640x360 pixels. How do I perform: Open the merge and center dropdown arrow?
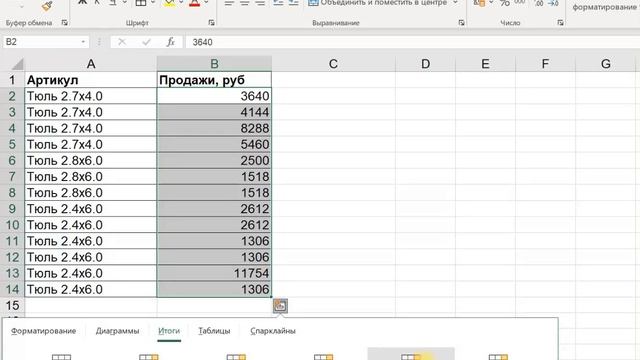pyautogui.click(x=455, y=3)
